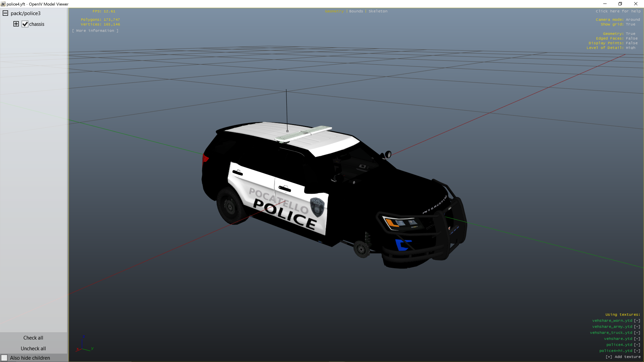The height and width of the screenshot is (362, 644).
Task: Enable the Also hide children checkbox
Action: click(4, 358)
